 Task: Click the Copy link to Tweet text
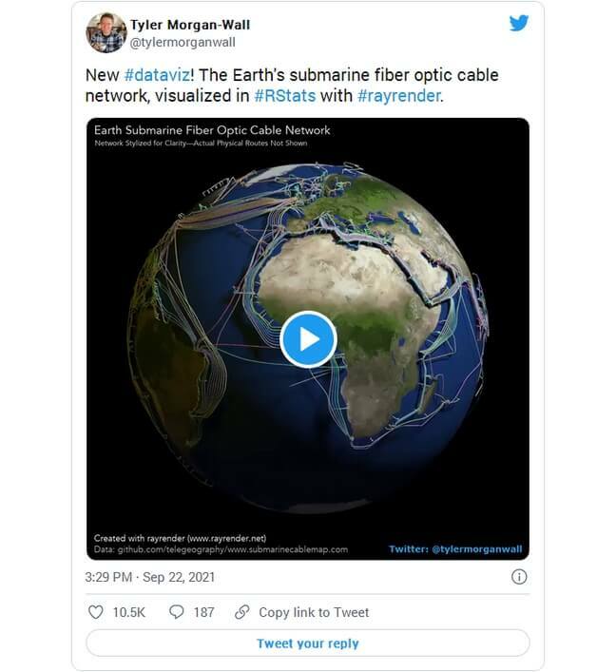[314, 612]
